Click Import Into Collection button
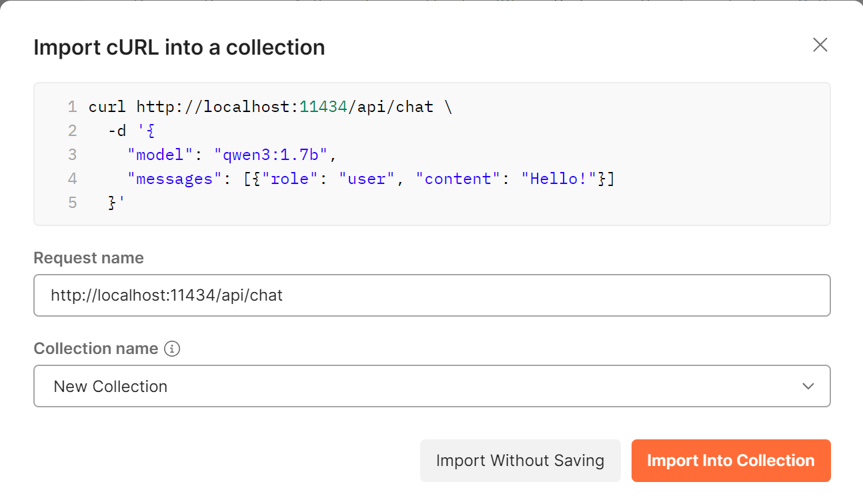863x504 pixels. (x=730, y=461)
